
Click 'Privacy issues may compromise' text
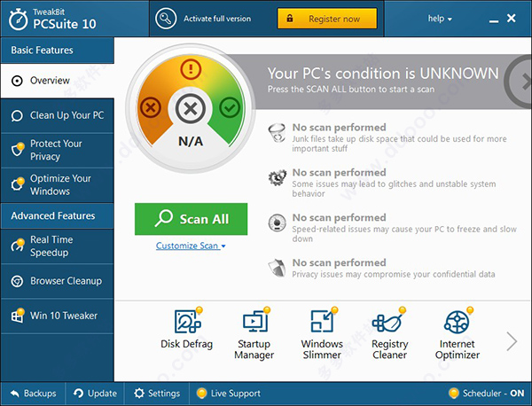point(394,274)
